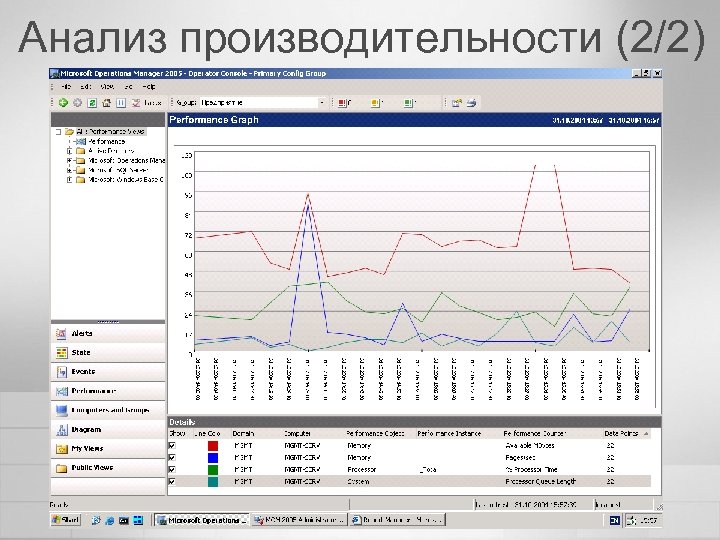Uncheck Show for Pages/sec row
The image size is (720, 540).
pos(172,458)
